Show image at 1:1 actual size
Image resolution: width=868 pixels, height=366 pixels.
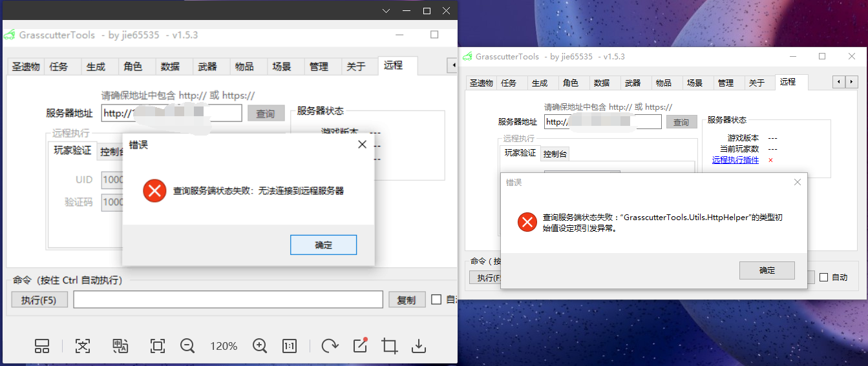point(290,346)
